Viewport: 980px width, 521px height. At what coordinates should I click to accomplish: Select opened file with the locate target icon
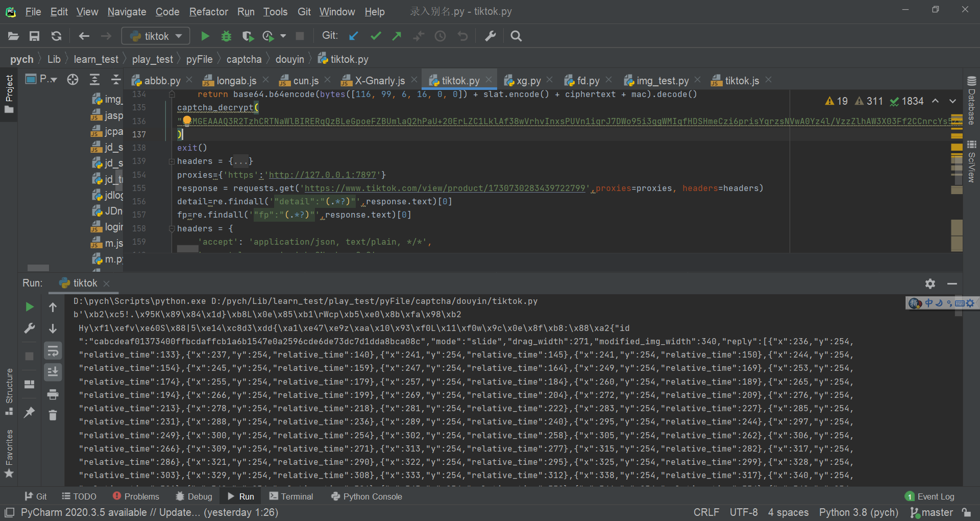[x=73, y=79]
